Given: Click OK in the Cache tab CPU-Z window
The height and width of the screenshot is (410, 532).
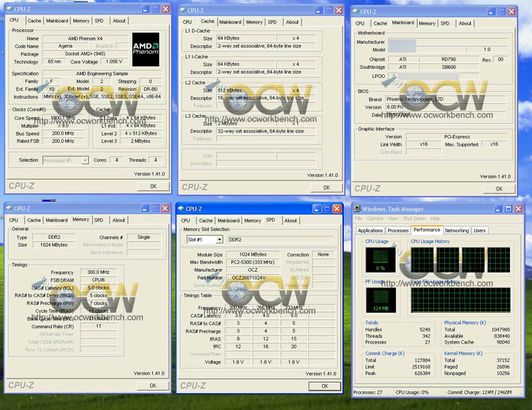Looking at the screenshot, I should [327, 188].
